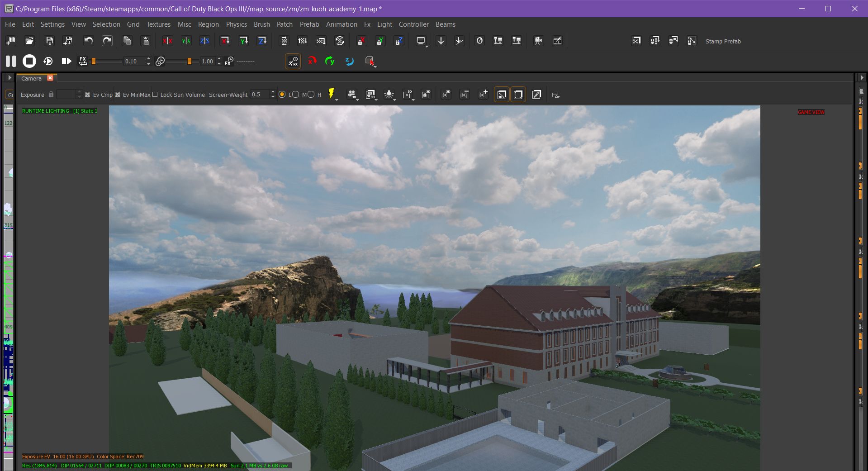This screenshot has height=471, width=868.
Task: Toggle the Ev Cmp checkbox
Action: click(88, 95)
